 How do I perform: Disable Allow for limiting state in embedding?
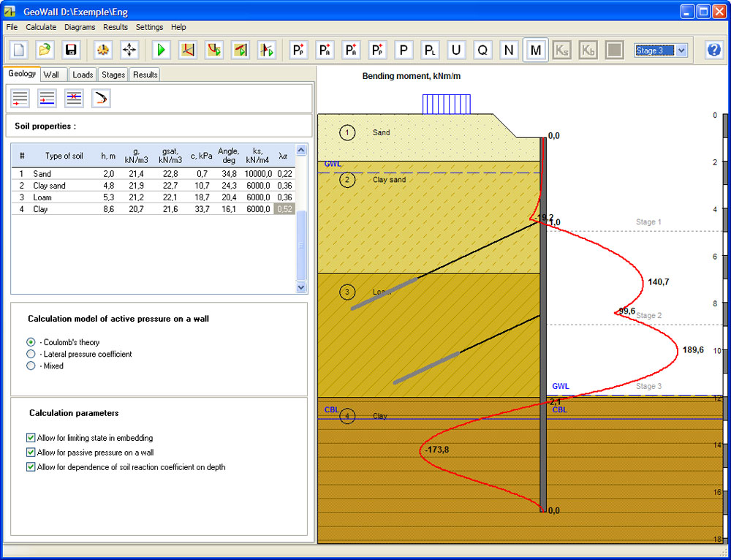pyautogui.click(x=30, y=438)
